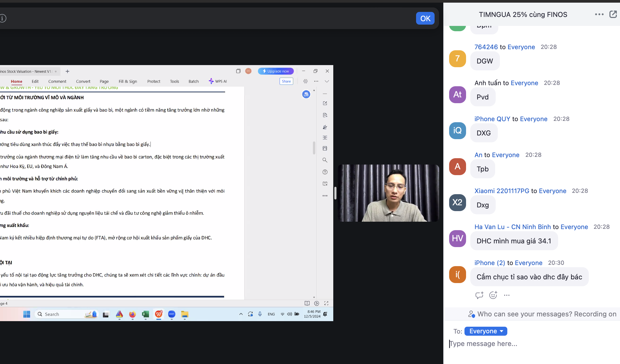The height and width of the screenshot is (364, 620).
Task: Click the Share button
Action: coord(286,81)
